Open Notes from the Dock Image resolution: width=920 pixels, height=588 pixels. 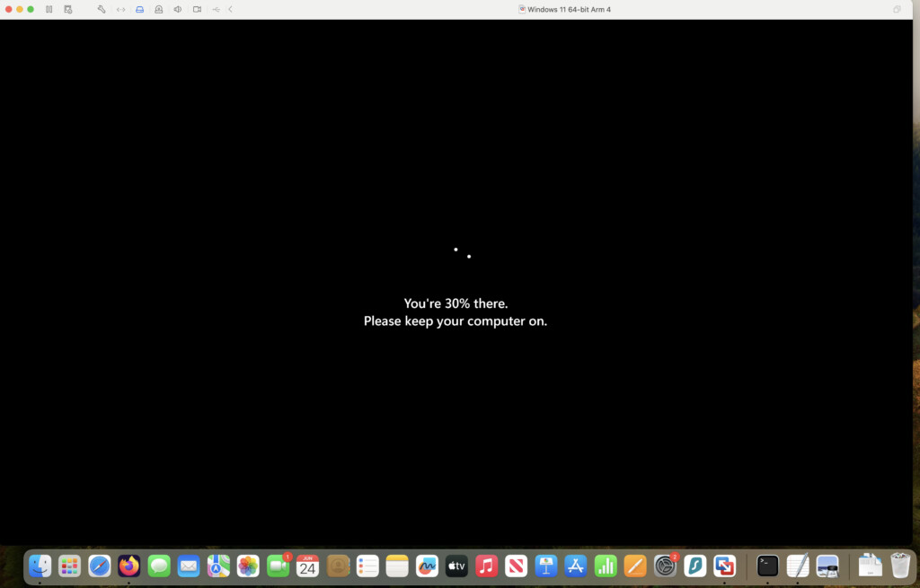tap(397, 566)
